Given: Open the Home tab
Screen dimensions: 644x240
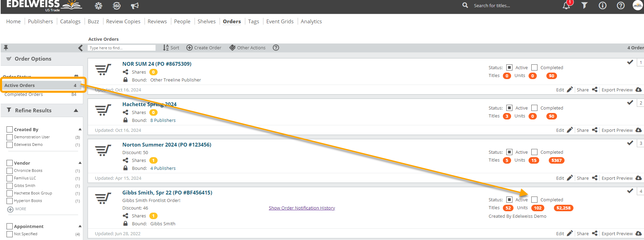Looking at the screenshot, I should (x=13, y=21).
